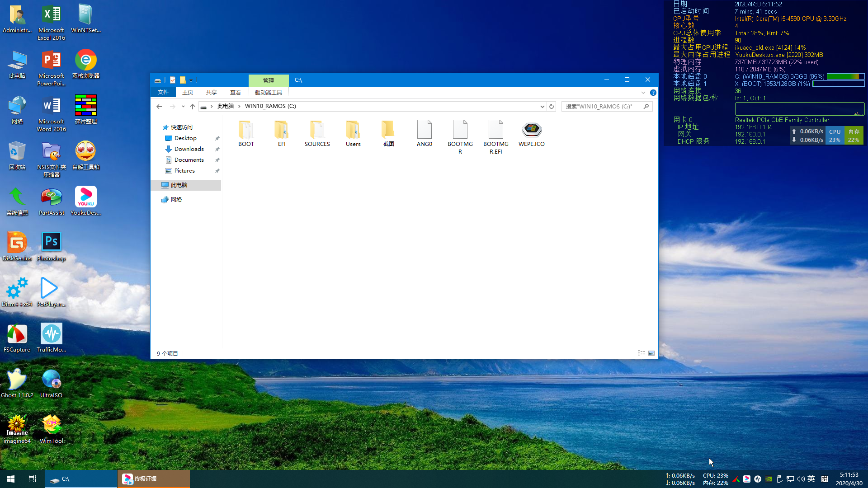Click 此电脑 in the address bar

226,106
